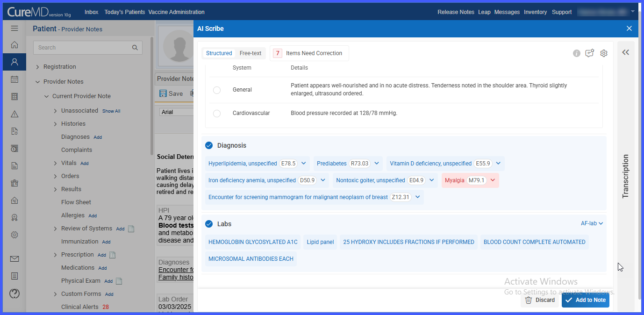644x315 pixels.
Task: Open dropdown for Myalgia M79.1 diagnosis
Action: (x=493, y=180)
